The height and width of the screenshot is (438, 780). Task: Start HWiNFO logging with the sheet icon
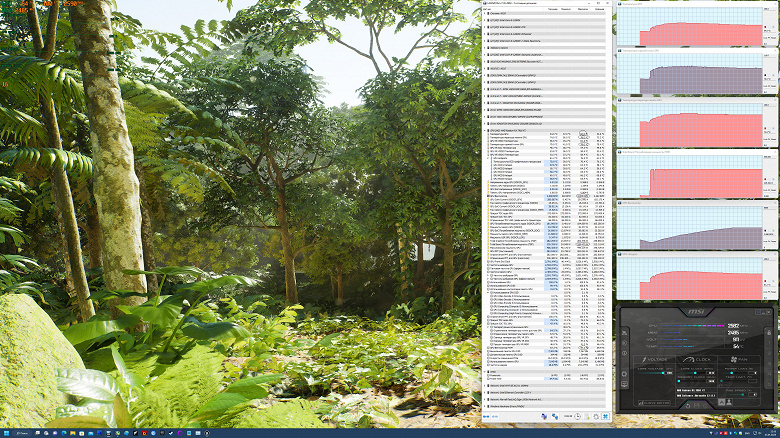[x=587, y=417]
